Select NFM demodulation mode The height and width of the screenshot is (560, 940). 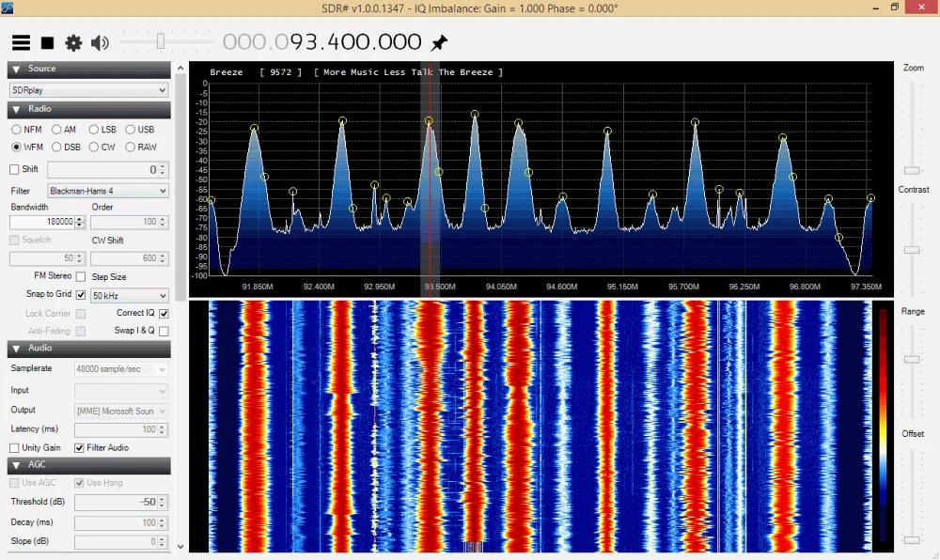pos(16,130)
